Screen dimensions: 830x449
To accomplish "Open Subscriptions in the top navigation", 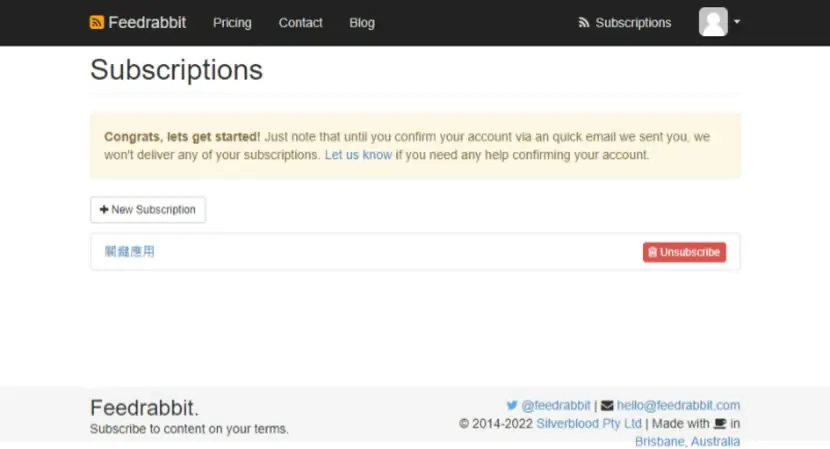I will tap(625, 23).
